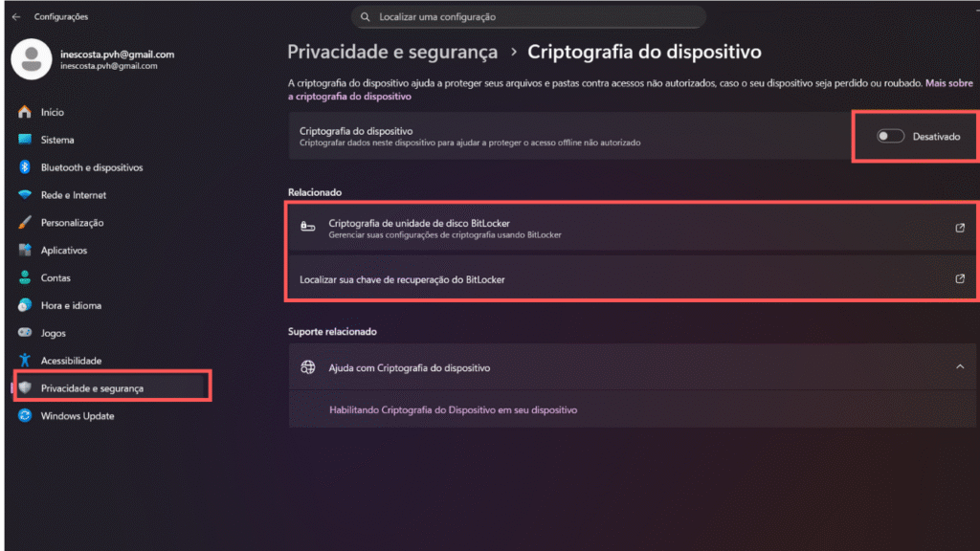Click the user profile avatar picture
This screenshot has height=551, width=980.
point(30,59)
